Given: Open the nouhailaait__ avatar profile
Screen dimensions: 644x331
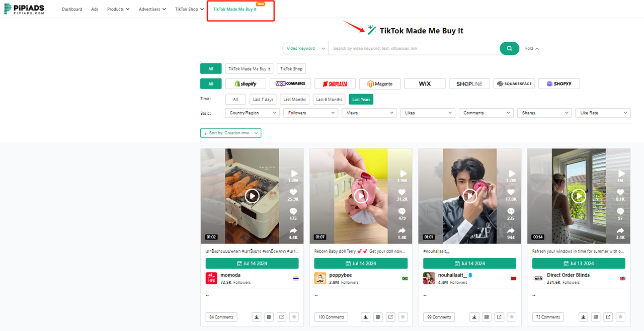Looking at the screenshot, I should pos(429,278).
